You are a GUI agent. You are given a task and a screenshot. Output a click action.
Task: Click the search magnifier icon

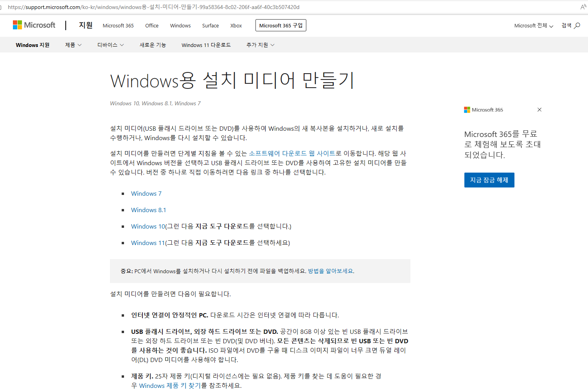click(x=577, y=25)
